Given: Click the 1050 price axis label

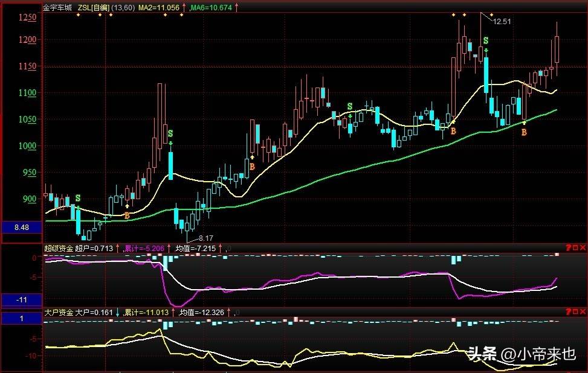Looking at the screenshot, I should [28, 119].
